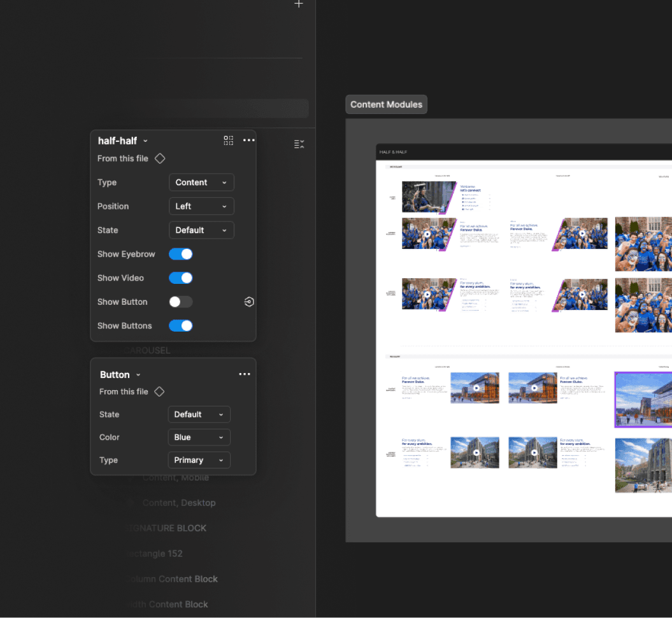This screenshot has width=672, height=618.
Task: Click the component indicator icon beside half-half
Action: pos(228,141)
